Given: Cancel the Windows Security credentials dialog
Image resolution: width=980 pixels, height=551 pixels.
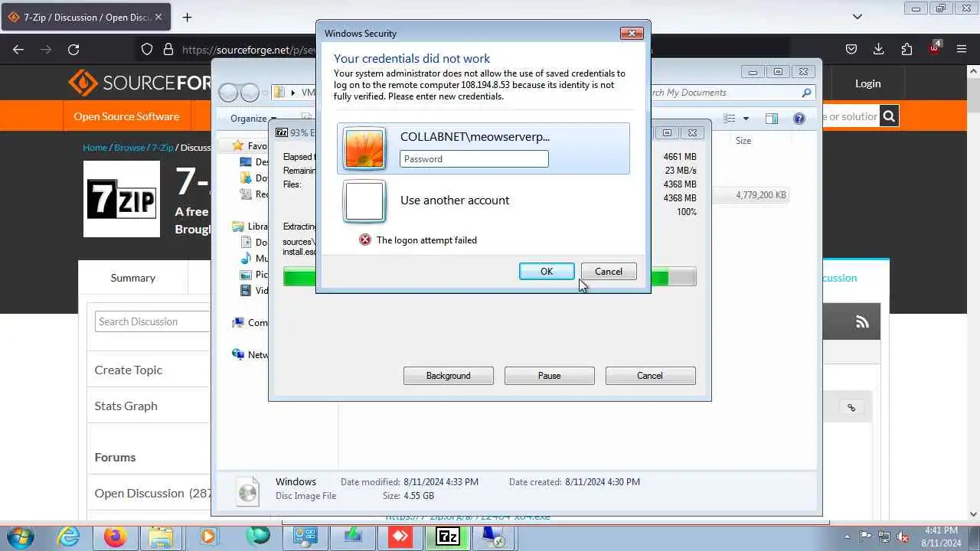Looking at the screenshot, I should pos(609,272).
